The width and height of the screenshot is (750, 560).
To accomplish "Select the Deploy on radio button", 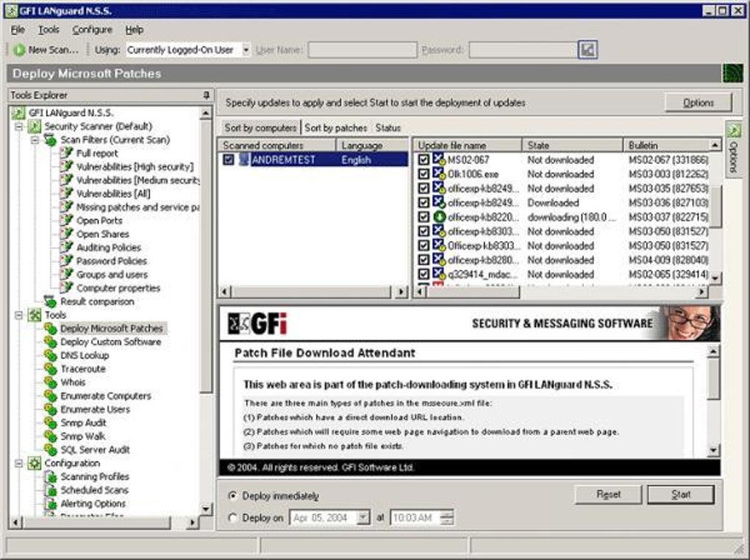I will 232,518.
